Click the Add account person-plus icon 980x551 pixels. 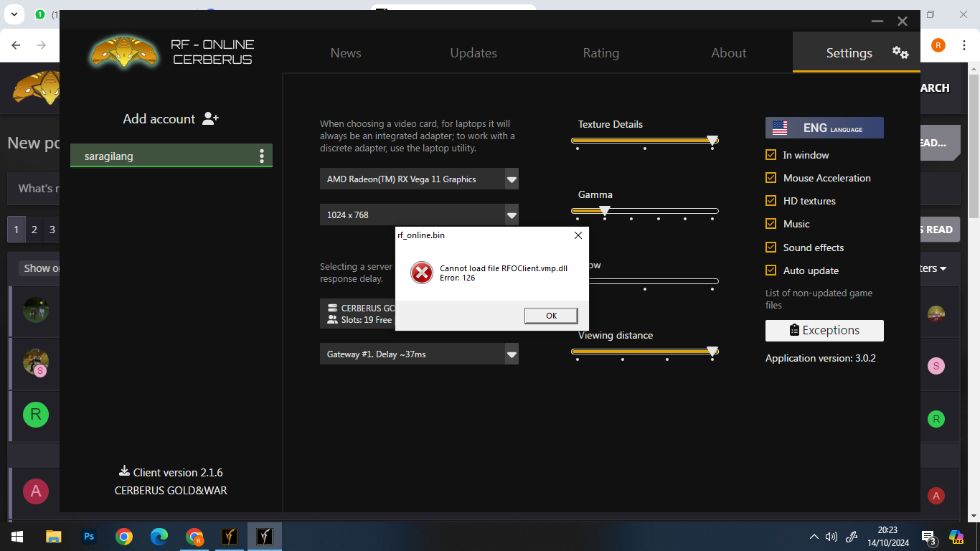[210, 118]
